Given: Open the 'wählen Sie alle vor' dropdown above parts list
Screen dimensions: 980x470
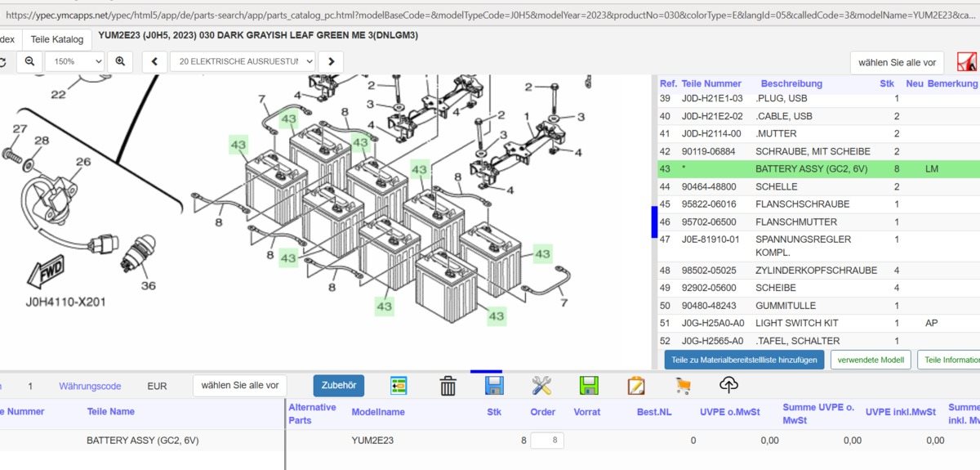Looking at the screenshot, I should tap(897, 63).
